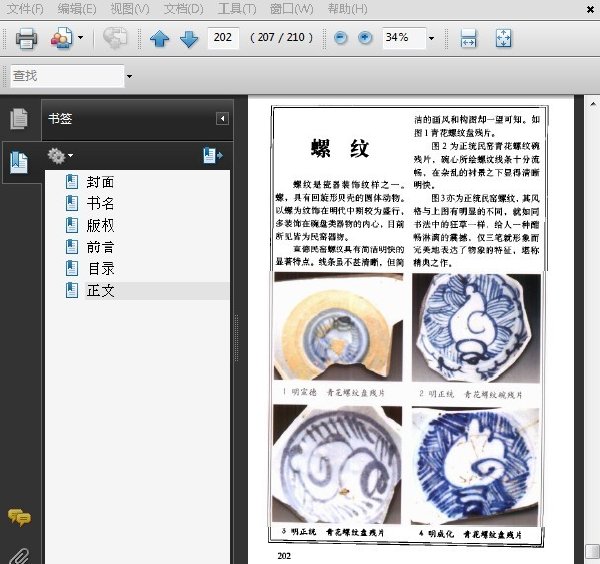Collapse the 书签 panel with arrow button

[x=222, y=118]
